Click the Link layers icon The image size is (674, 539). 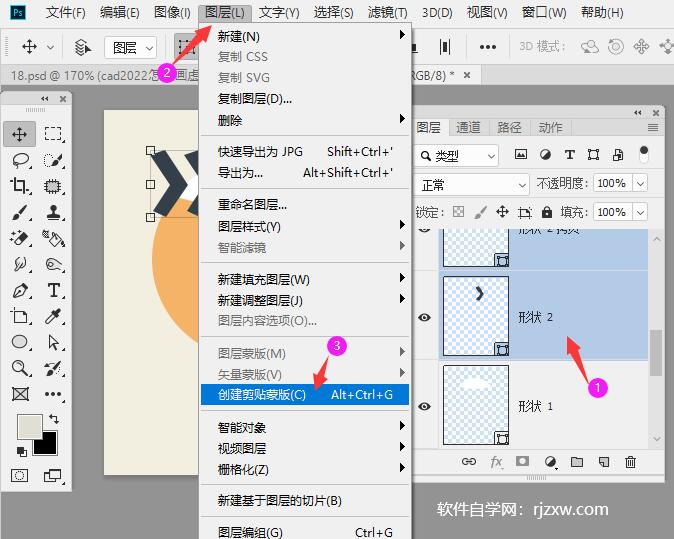pyautogui.click(x=469, y=462)
